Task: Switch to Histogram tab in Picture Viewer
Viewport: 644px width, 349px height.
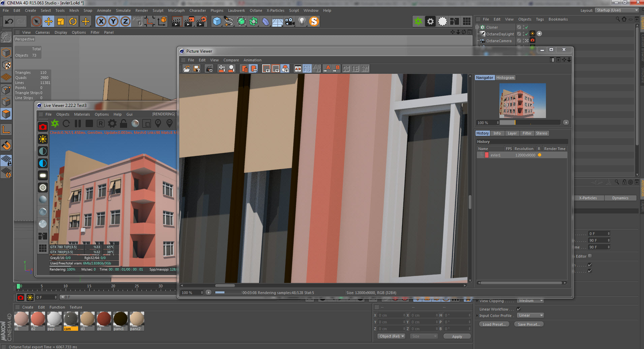Action: tap(505, 78)
